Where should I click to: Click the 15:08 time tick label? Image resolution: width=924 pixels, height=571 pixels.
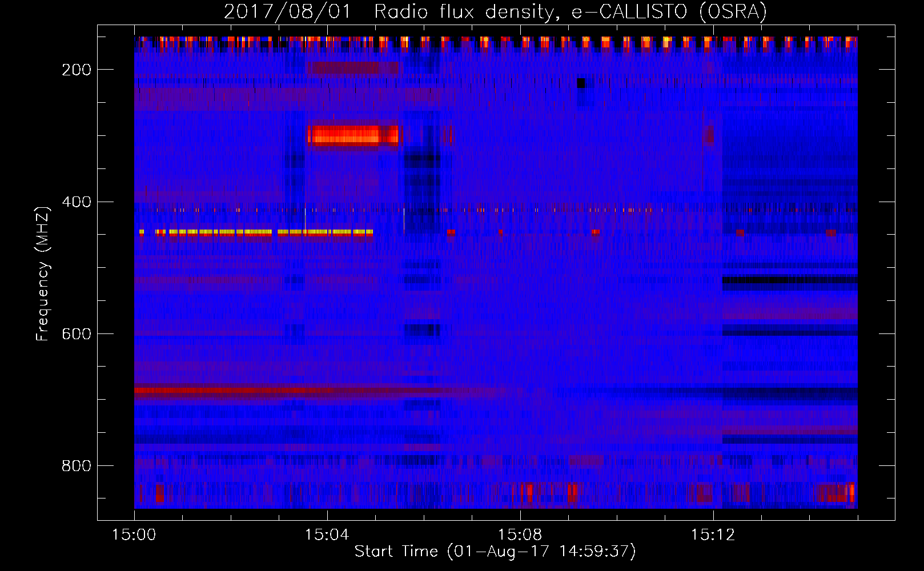[x=520, y=535]
